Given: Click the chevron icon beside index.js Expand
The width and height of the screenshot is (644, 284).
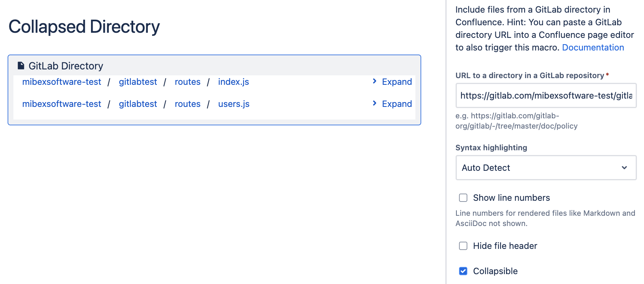Looking at the screenshot, I should pos(374,81).
